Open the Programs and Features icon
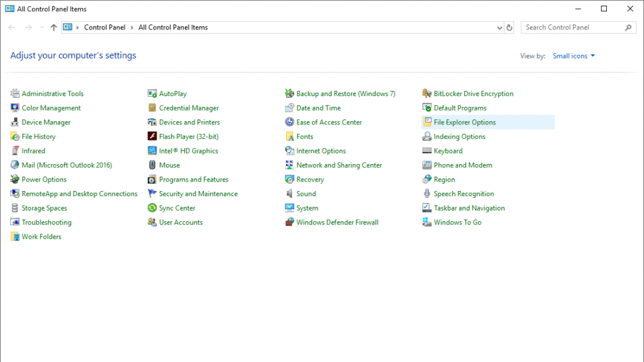 pos(152,179)
